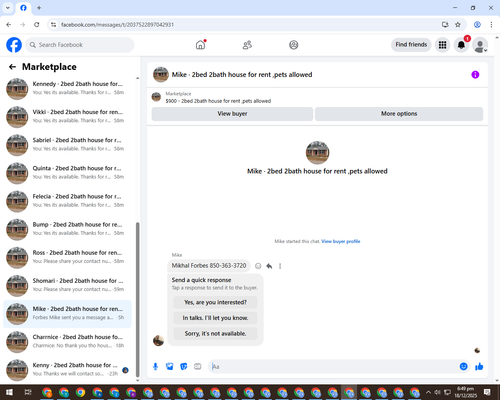Focus the Aa message input field
This screenshot has width=500, height=400.
tap(333, 367)
